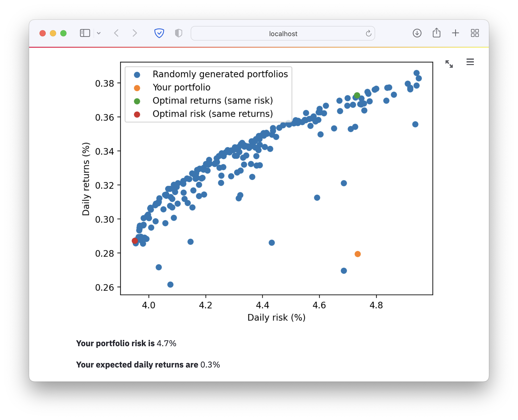Open the Share icon in toolbar
Screen dimensions: 518x420
(x=436, y=33)
